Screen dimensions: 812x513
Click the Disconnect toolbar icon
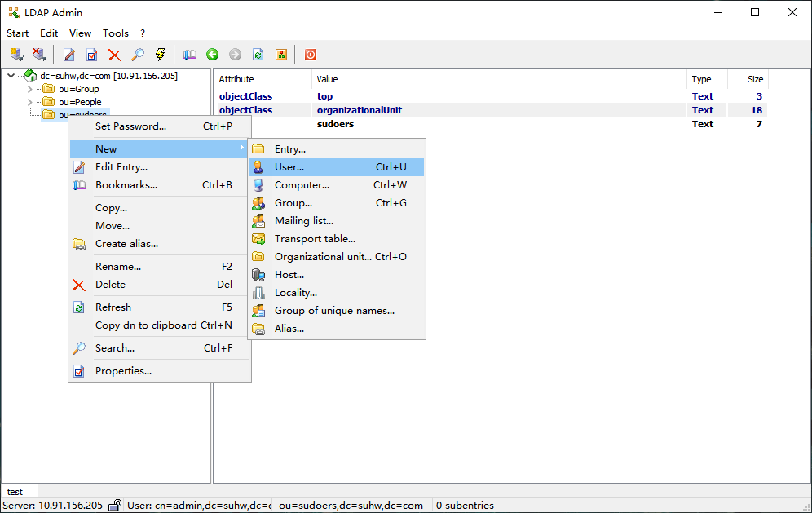(x=39, y=55)
